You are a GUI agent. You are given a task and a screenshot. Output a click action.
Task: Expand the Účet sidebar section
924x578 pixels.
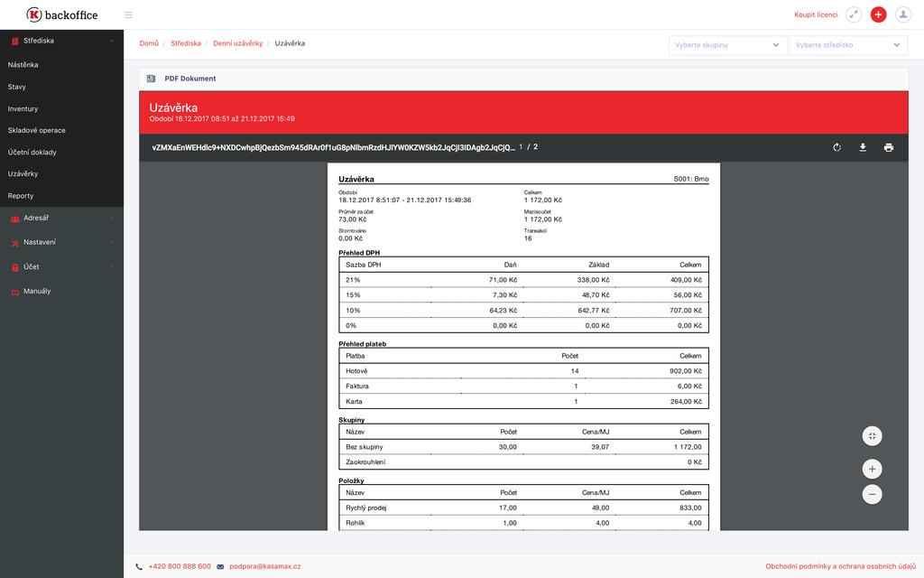(112, 267)
